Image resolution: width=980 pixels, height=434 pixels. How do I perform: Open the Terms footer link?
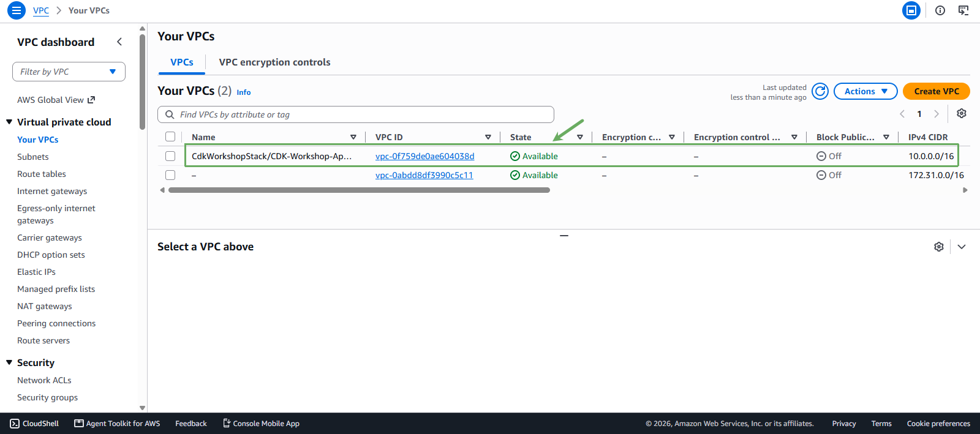pos(881,424)
